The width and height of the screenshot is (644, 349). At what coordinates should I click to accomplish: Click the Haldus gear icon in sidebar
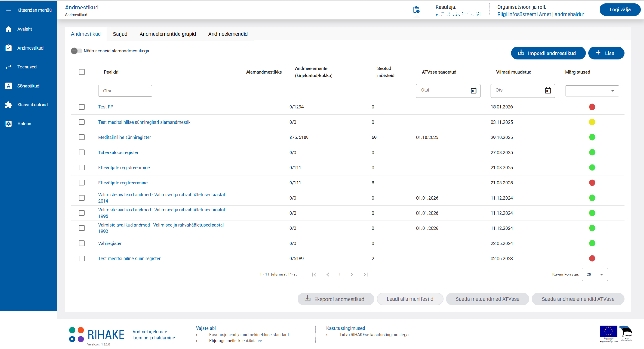(9, 124)
